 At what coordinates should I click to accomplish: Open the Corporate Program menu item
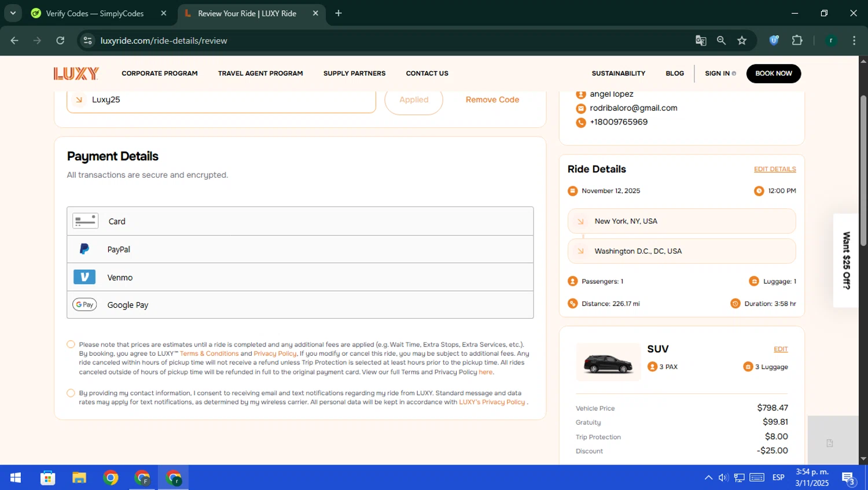pyautogui.click(x=160, y=73)
